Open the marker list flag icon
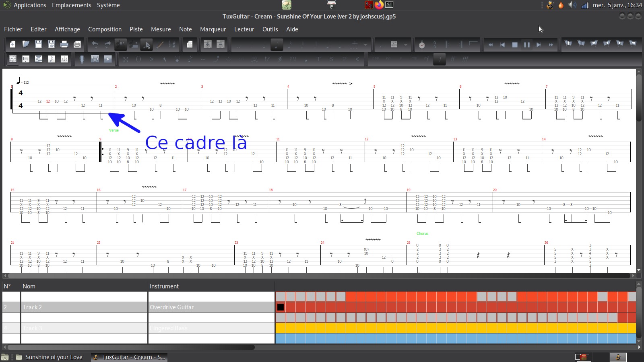 click(x=581, y=44)
